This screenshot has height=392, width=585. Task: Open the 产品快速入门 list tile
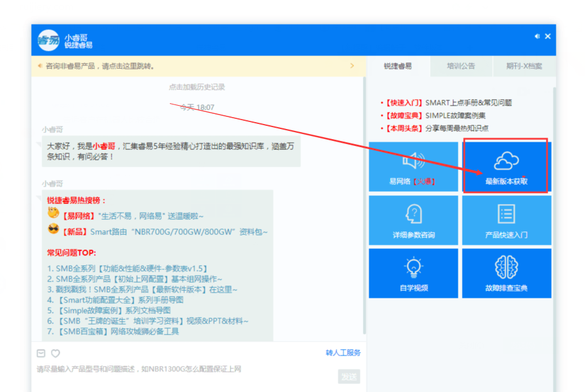506,220
